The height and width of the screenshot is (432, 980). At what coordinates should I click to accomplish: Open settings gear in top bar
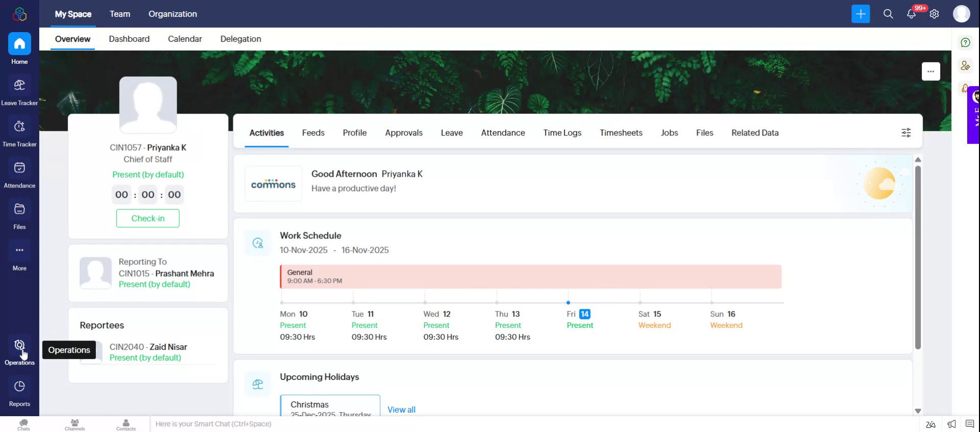pos(934,14)
